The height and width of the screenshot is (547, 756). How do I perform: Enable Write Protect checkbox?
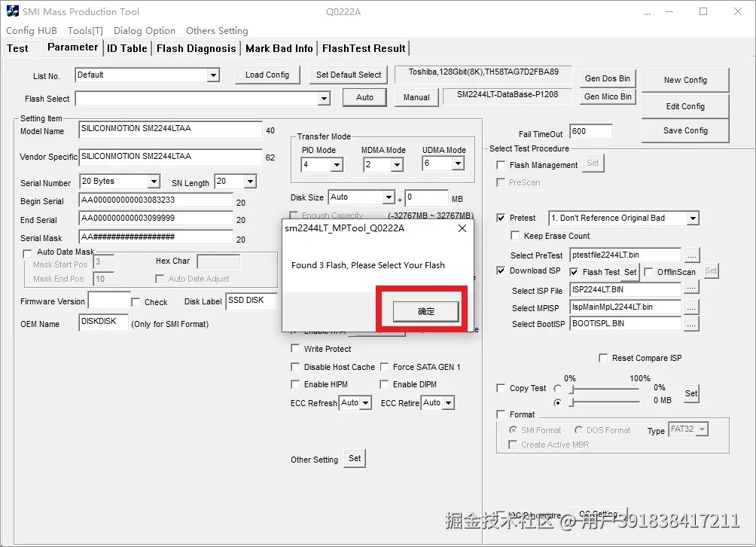tap(295, 348)
